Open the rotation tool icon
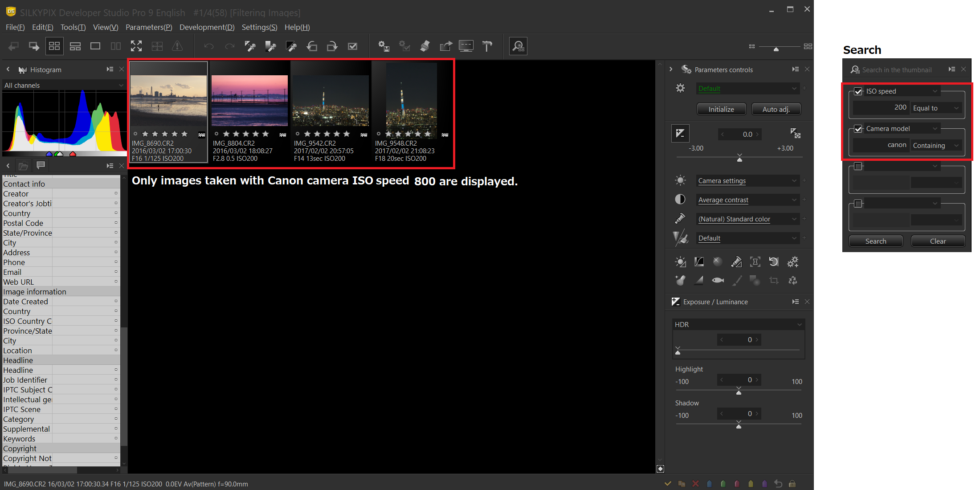The height and width of the screenshot is (490, 980). pos(774,262)
